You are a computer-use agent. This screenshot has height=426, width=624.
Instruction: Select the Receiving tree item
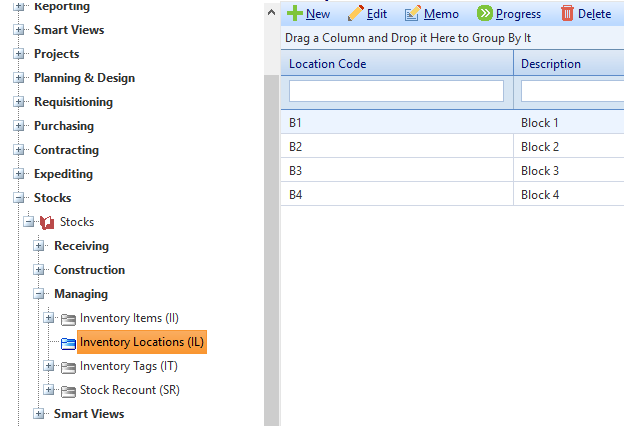81,246
